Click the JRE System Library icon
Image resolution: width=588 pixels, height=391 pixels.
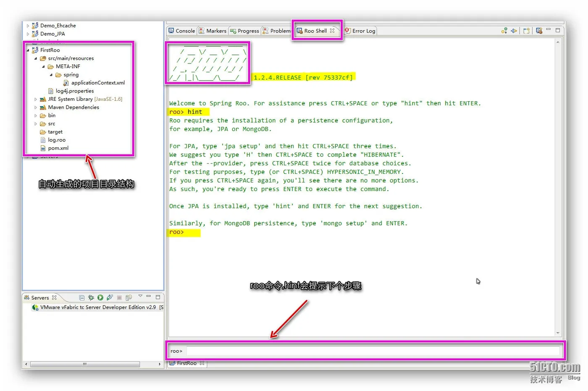(43, 99)
